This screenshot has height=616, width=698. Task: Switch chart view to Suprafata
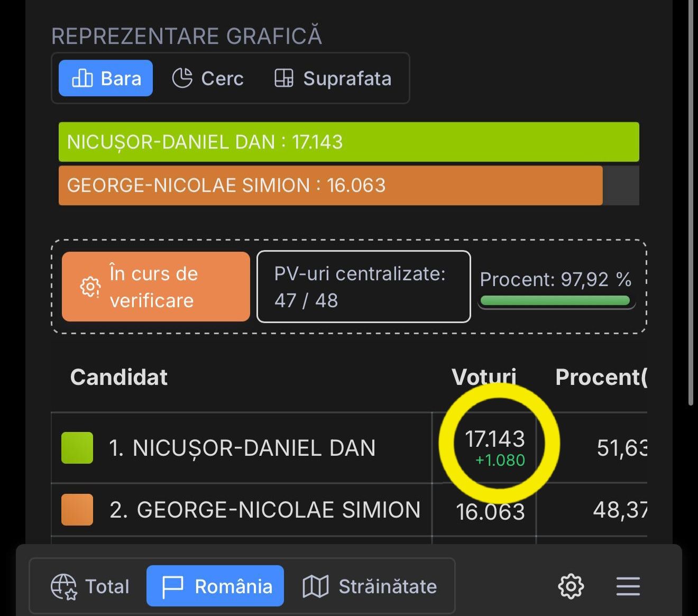click(333, 78)
